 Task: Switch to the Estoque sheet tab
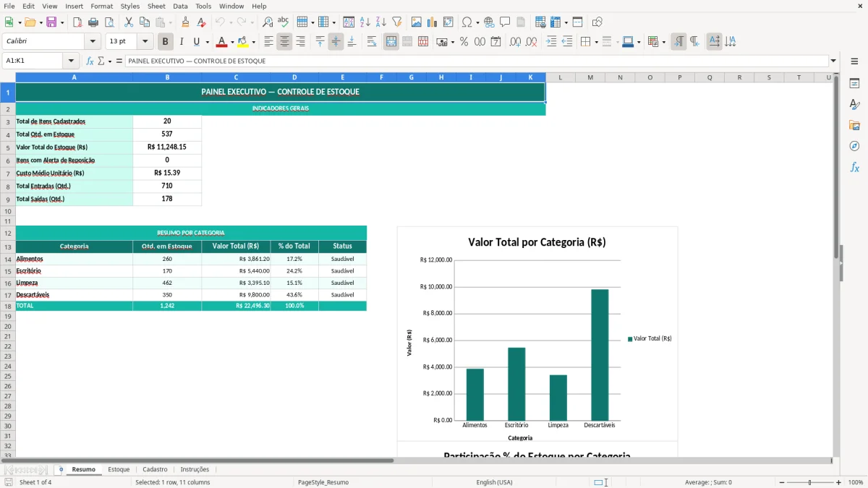pyautogui.click(x=119, y=469)
